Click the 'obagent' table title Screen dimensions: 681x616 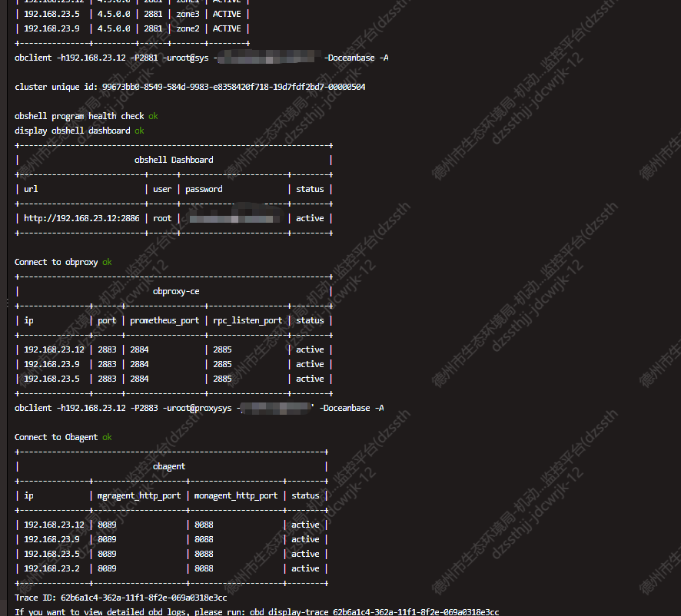[169, 466]
